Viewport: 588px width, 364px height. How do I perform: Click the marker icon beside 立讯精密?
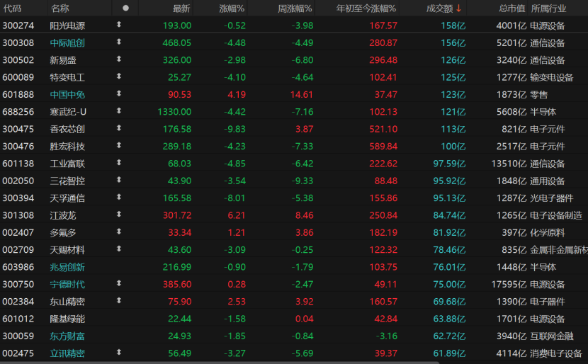pos(119,353)
